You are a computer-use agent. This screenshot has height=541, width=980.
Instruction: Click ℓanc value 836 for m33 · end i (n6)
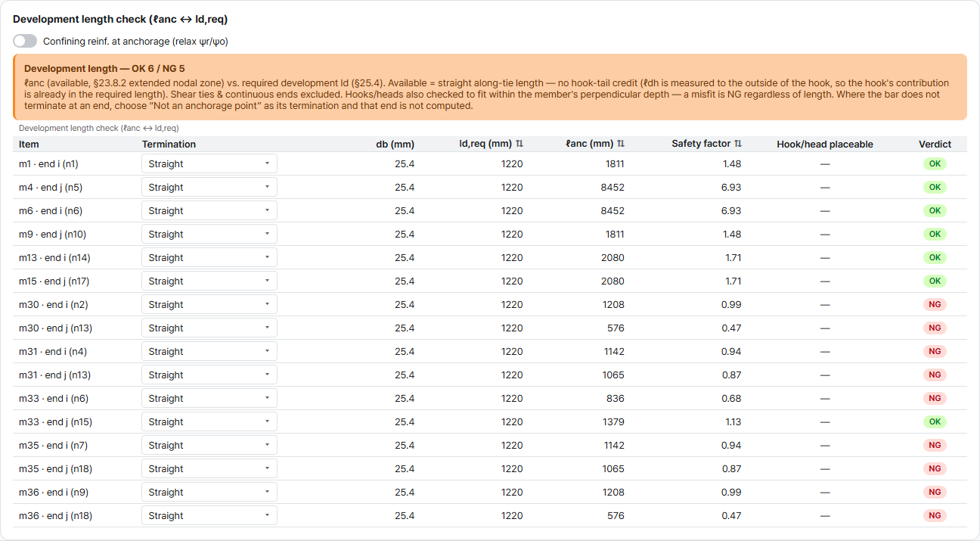coord(616,398)
